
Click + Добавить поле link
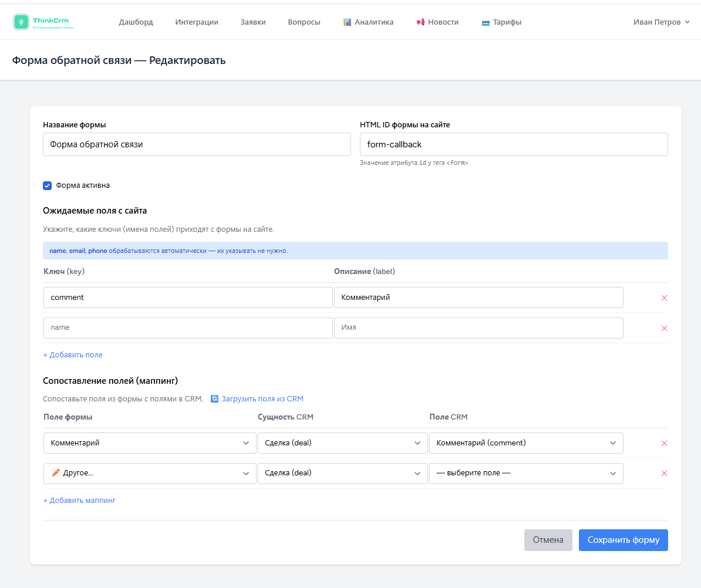pos(73,355)
